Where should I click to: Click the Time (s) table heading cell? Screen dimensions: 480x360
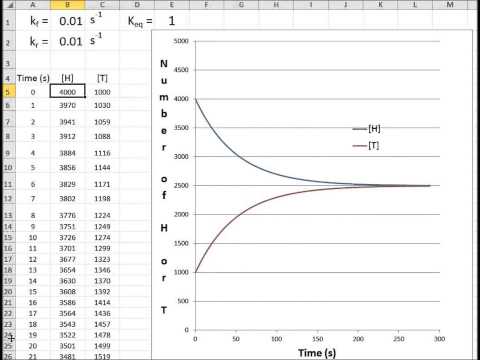(33, 78)
